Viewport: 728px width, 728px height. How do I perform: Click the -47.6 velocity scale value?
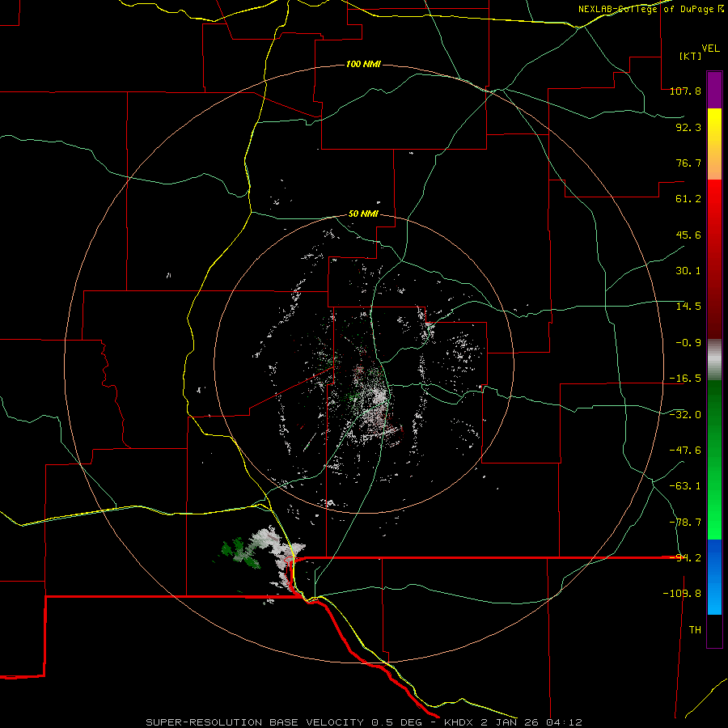coord(685,450)
